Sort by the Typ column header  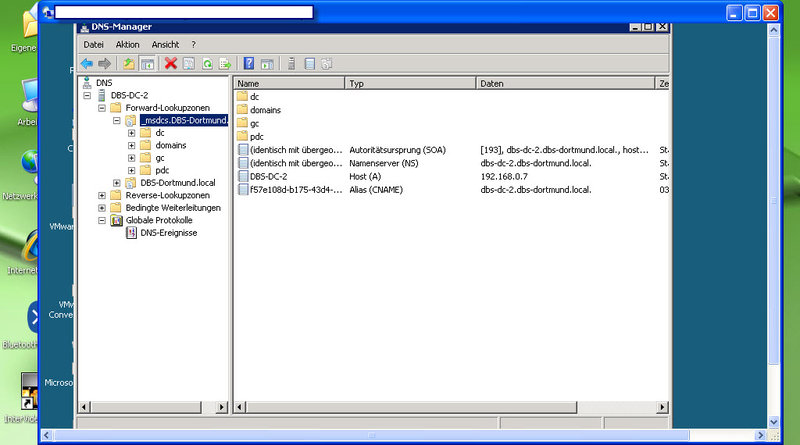click(x=411, y=83)
